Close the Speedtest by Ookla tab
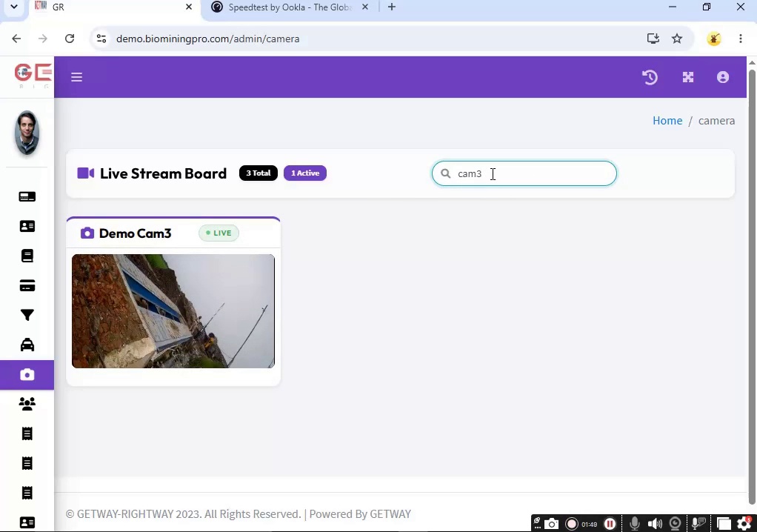Screen dimensions: 757x532 pos(365,7)
